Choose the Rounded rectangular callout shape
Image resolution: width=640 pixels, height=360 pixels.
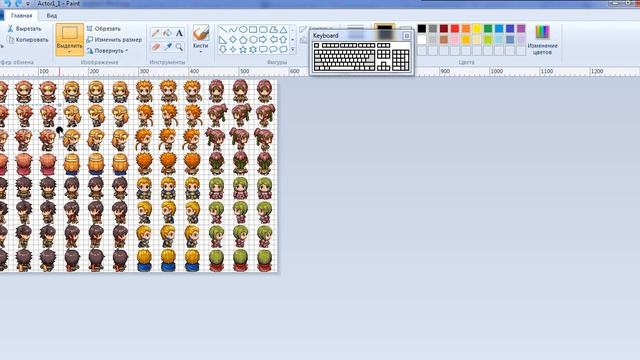pos(263,49)
